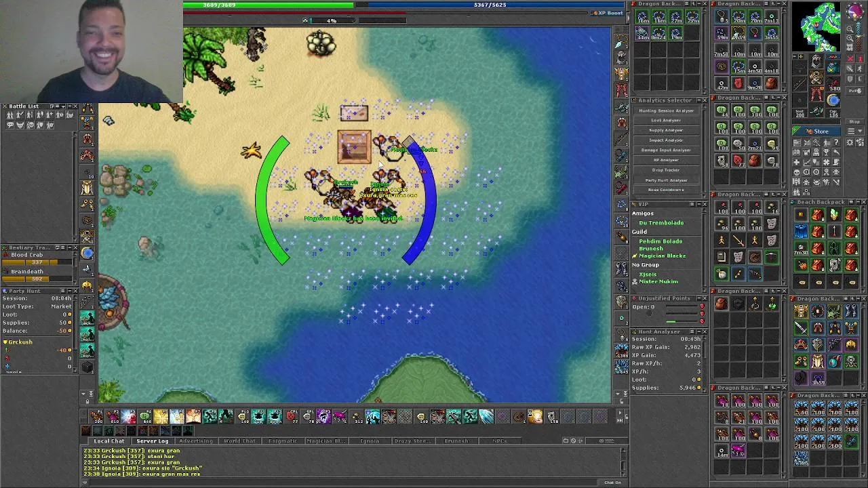Select Du Trembolado in VIP list
Screen dimensions: 868x488
tap(661, 223)
